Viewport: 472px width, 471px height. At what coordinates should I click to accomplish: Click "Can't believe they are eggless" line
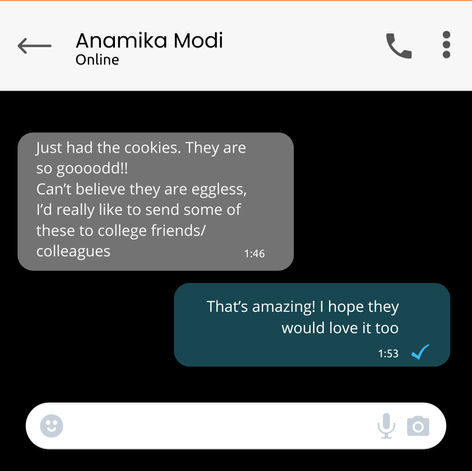click(141, 190)
